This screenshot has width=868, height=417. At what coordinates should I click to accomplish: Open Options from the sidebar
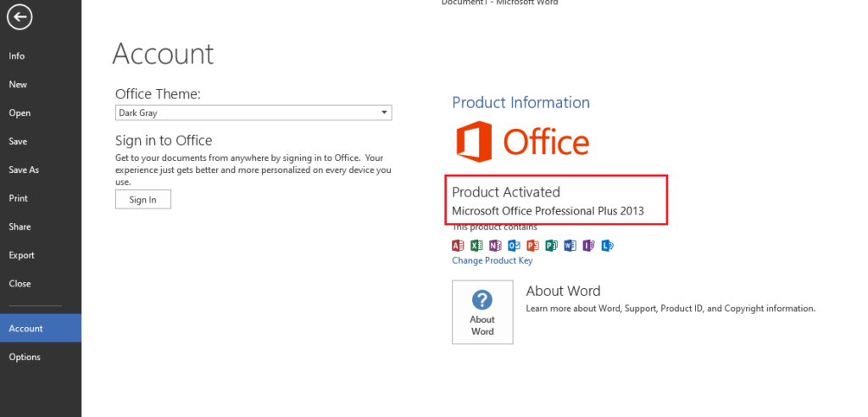pos(41,357)
